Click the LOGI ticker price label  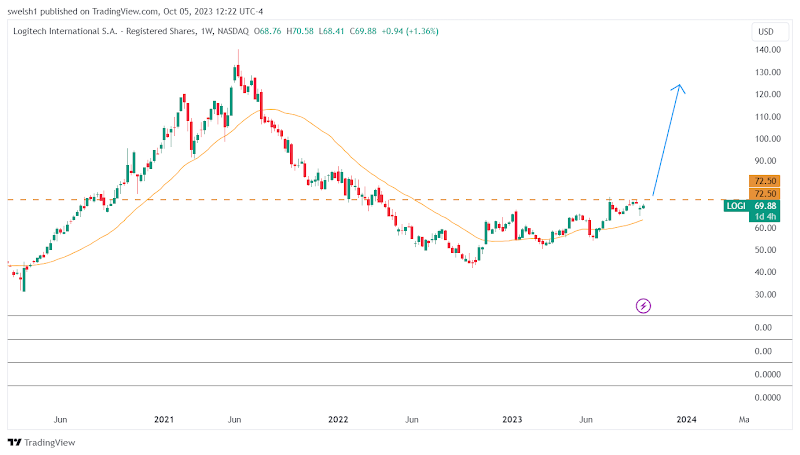click(736, 206)
